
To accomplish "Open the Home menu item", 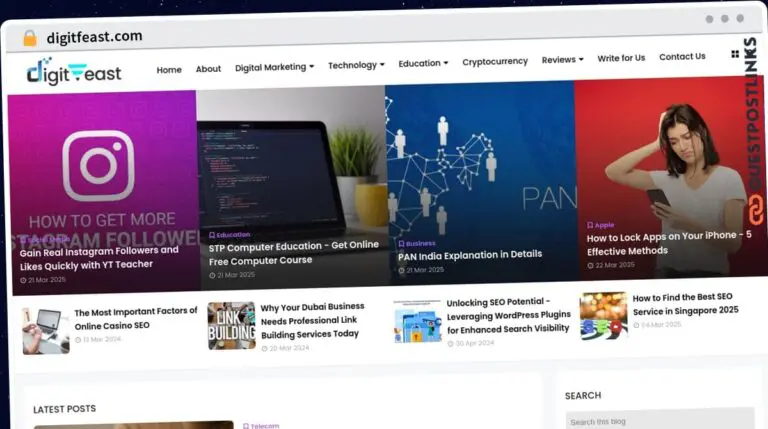I will tap(169, 70).
